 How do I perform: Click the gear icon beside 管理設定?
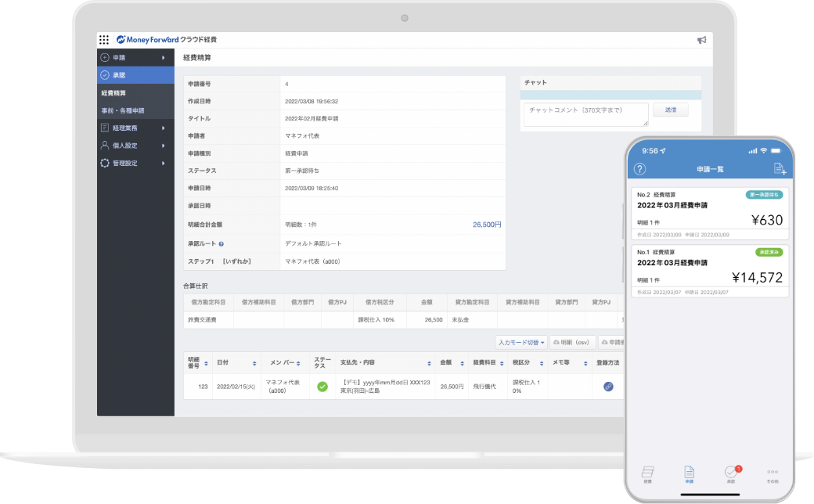105,163
